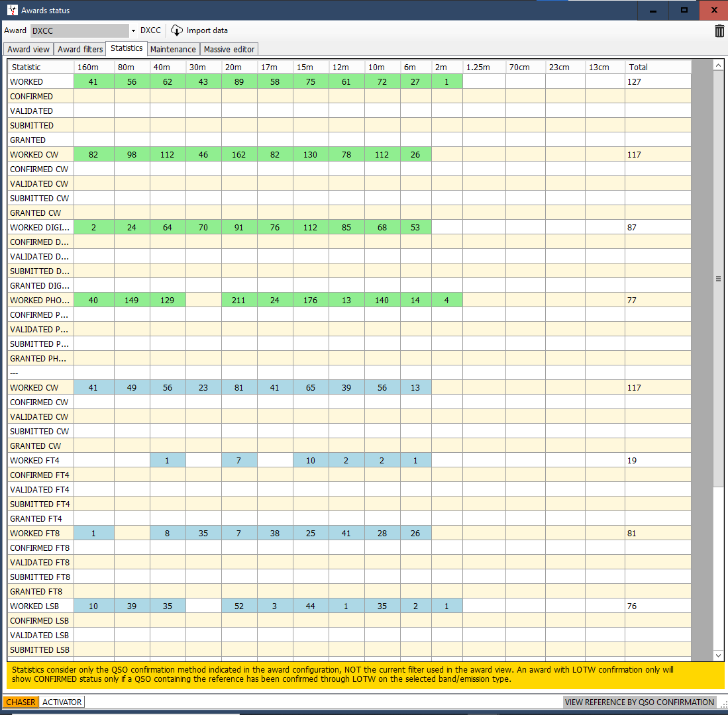Screen dimensions: 728x715
Task: Click the Total column header
Action: coord(658,68)
